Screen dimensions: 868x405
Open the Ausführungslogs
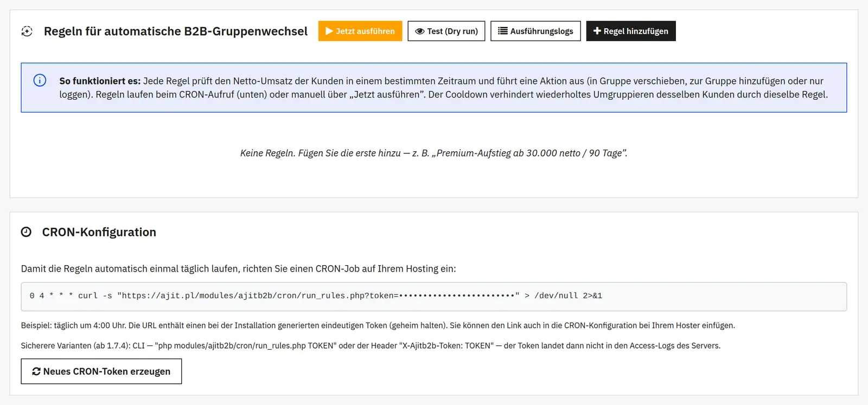535,31
